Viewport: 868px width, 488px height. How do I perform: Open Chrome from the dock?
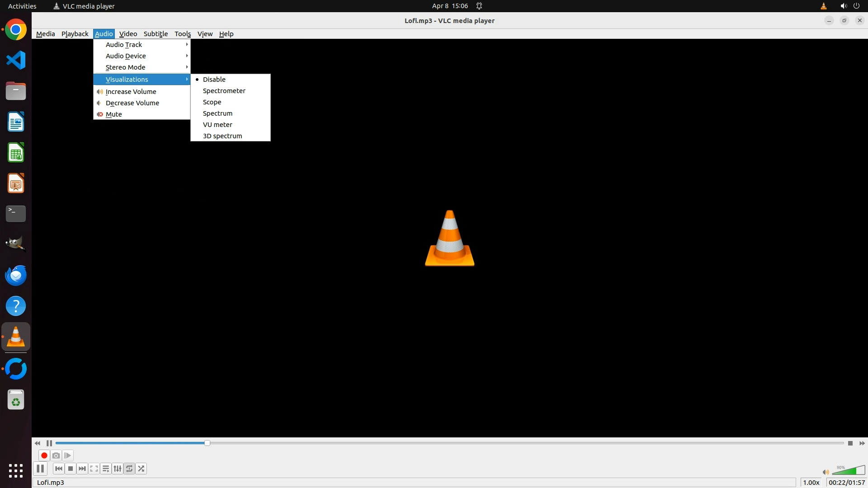coord(16,30)
